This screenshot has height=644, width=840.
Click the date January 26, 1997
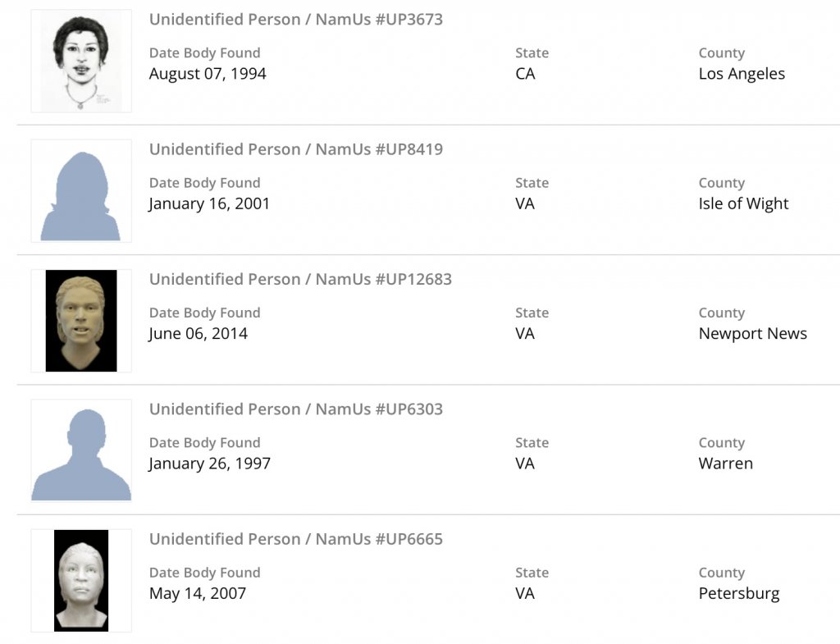pos(209,464)
